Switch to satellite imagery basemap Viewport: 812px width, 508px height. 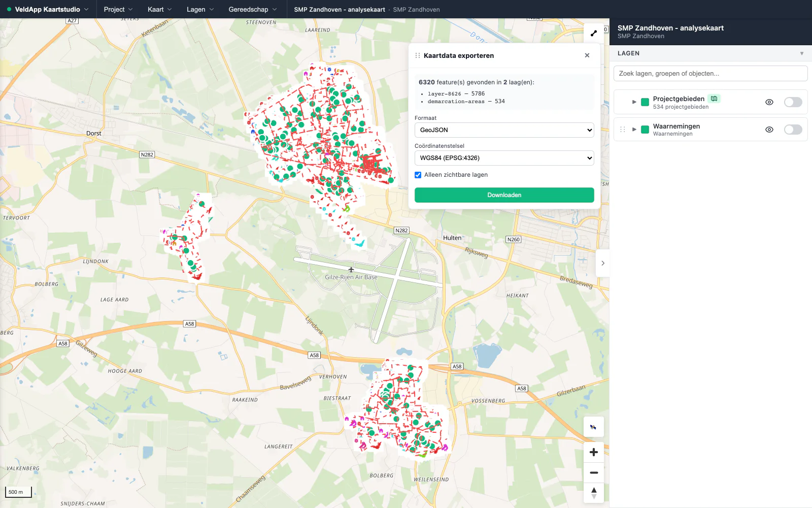pyautogui.click(x=593, y=427)
